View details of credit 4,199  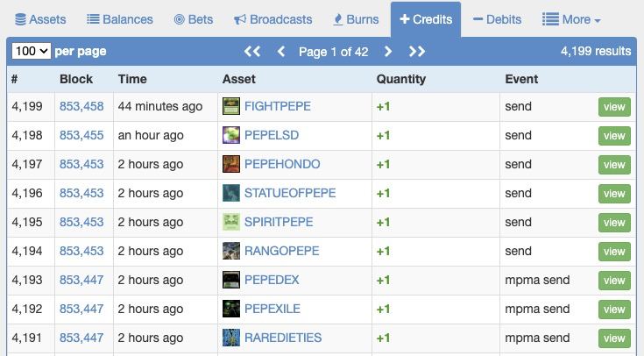614,107
